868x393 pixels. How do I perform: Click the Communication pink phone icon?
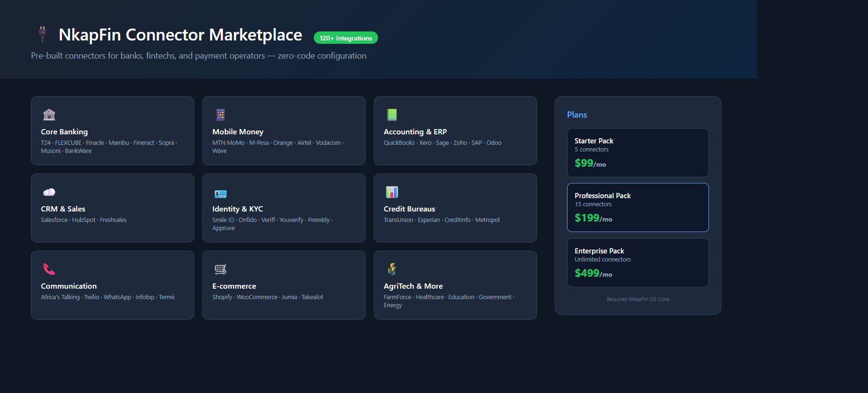click(49, 269)
